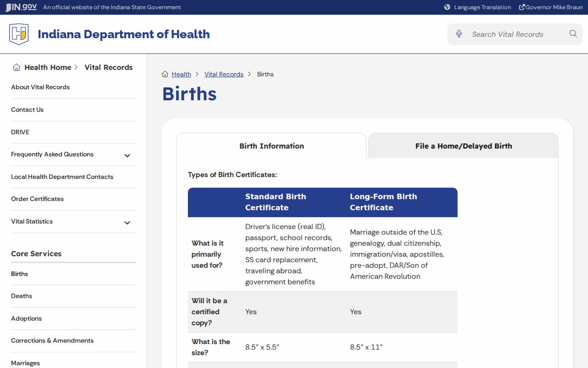The image size is (588, 368).
Task: Open the Contact Us sidebar item
Action: coord(27,109)
